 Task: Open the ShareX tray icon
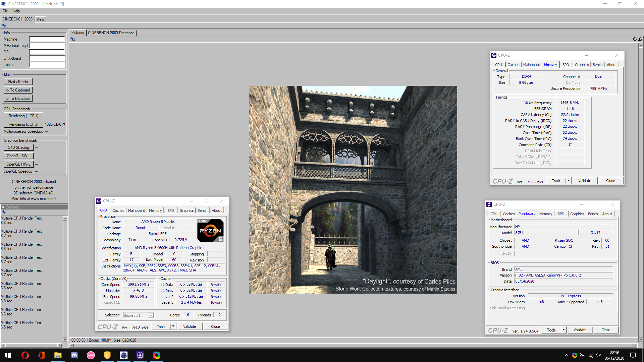point(575,355)
